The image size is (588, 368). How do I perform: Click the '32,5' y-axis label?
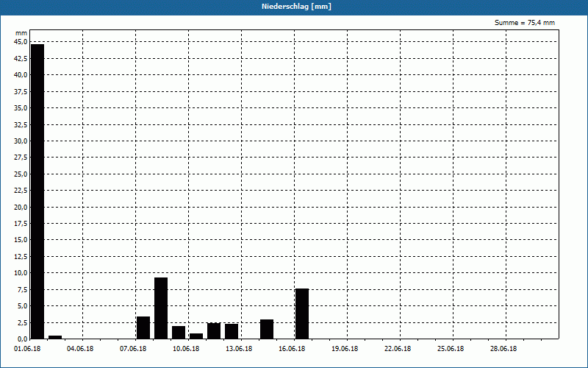point(21,124)
